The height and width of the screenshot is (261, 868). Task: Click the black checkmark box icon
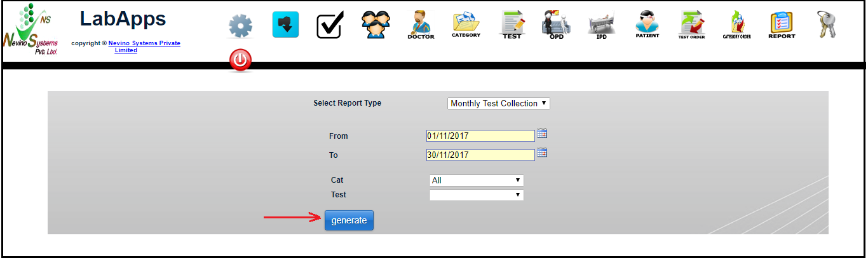(x=330, y=25)
